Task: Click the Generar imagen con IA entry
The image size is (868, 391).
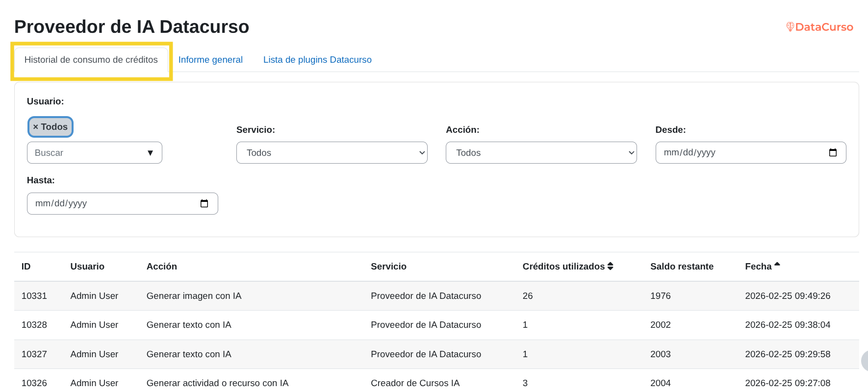Action: (x=194, y=296)
